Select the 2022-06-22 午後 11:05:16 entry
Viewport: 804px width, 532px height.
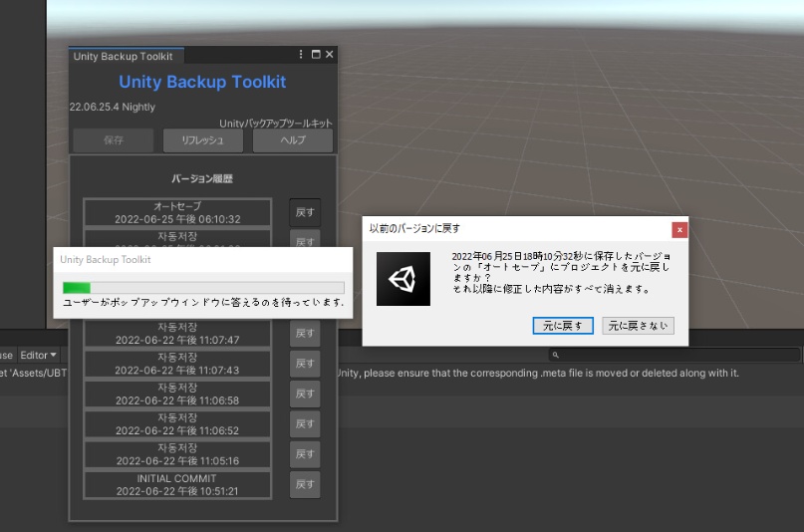[x=177, y=454]
